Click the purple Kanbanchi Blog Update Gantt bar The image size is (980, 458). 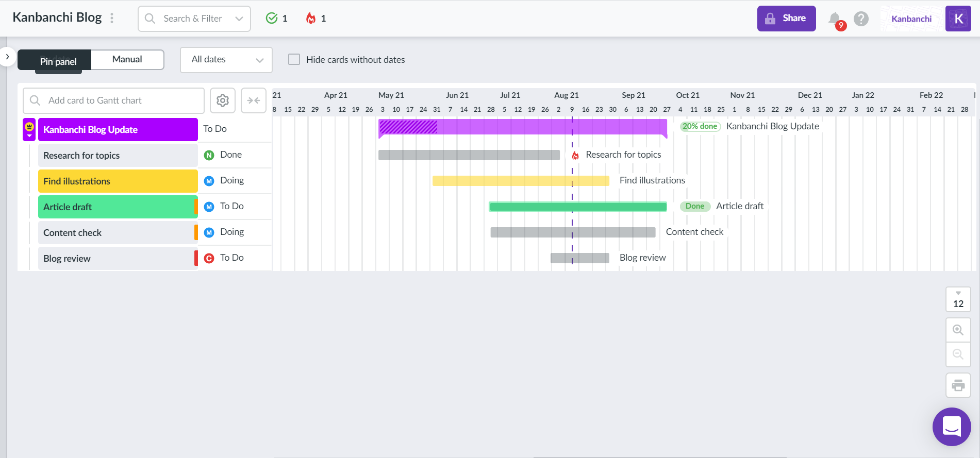(x=523, y=127)
